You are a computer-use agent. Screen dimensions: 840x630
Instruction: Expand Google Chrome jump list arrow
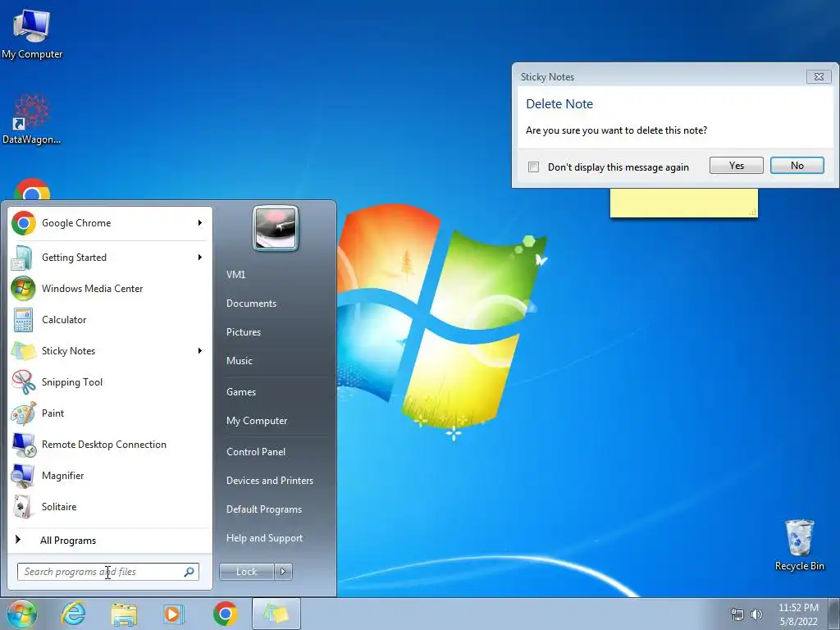point(200,223)
